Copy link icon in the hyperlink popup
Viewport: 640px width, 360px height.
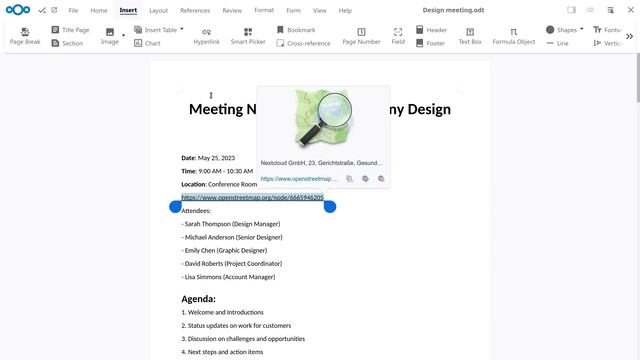pos(349,179)
